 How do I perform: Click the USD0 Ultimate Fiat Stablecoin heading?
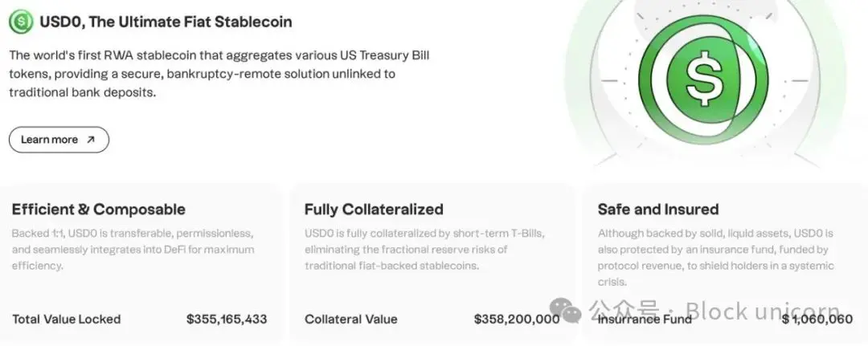pos(166,22)
